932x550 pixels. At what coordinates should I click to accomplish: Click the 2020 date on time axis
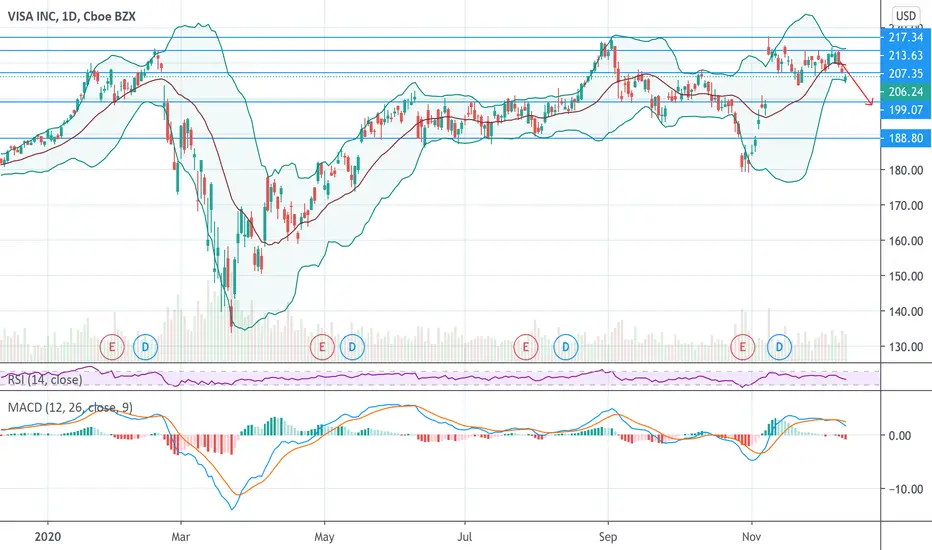[48, 536]
